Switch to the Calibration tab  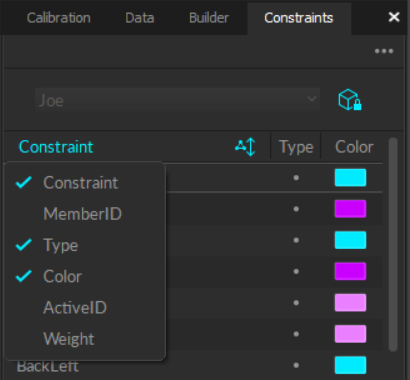(59, 18)
